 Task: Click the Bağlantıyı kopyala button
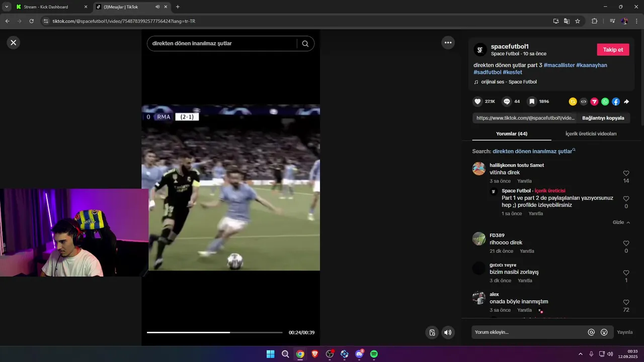coord(603,118)
